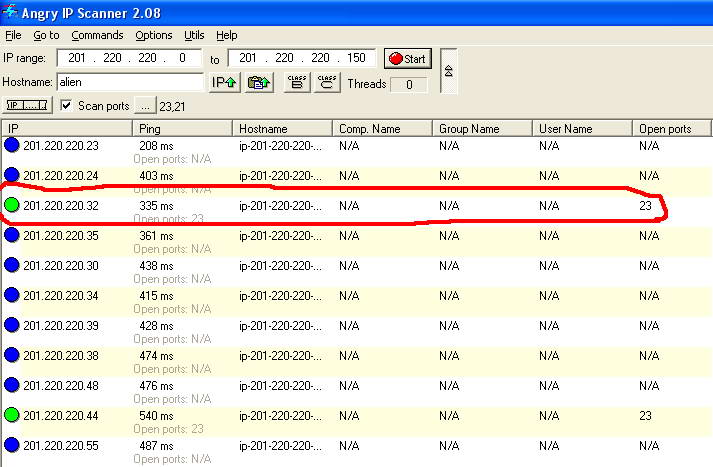This screenshot has height=467, width=713.
Task: Click the IP up-arrow hostname resolve button
Action: coord(223,83)
